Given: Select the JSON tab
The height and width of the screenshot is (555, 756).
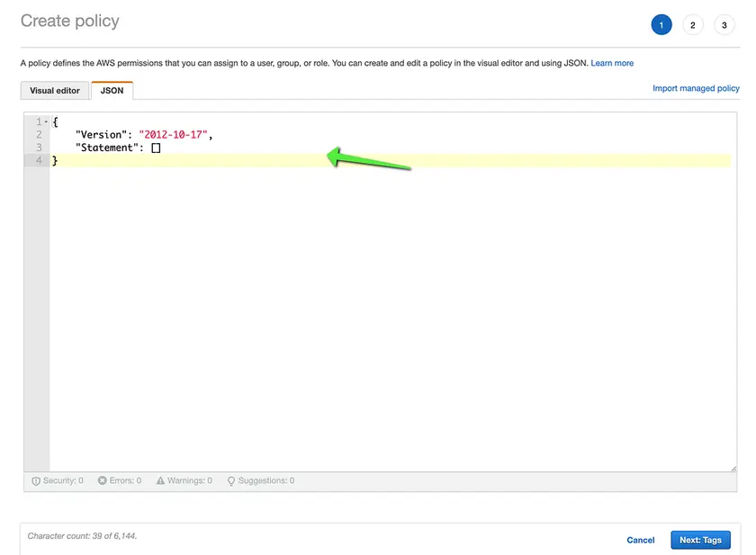Looking at the screenshot, I should (x=112, y=91).
